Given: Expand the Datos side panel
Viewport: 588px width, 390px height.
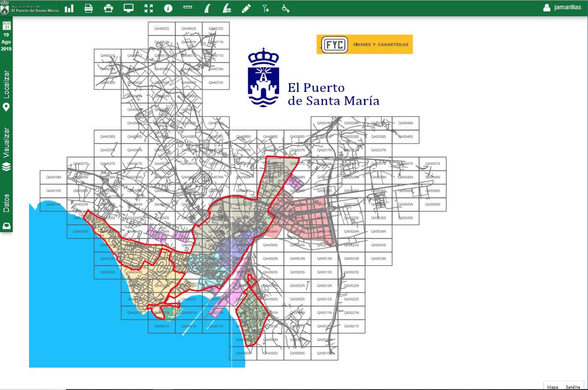Looking at the screenshot, I should 6,211.
